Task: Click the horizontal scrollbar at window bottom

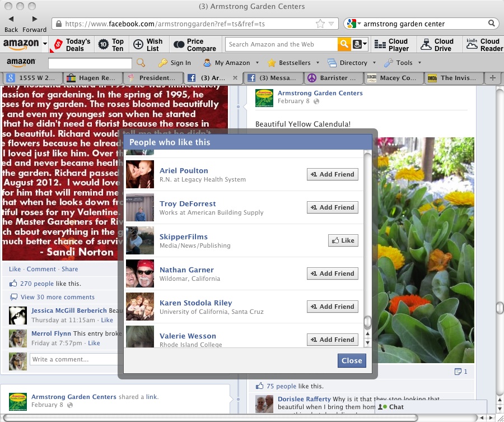Action: coord(211,418)
